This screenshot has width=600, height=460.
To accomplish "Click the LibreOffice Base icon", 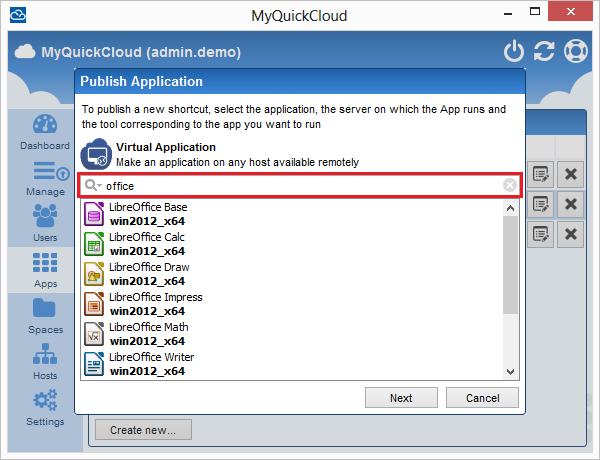I will tap(94, 214).
